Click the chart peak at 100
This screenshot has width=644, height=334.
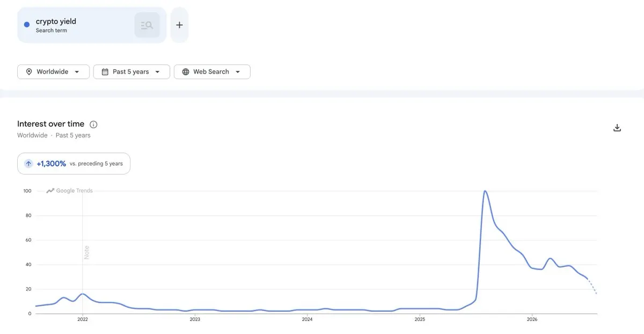(x=485, y=191)
